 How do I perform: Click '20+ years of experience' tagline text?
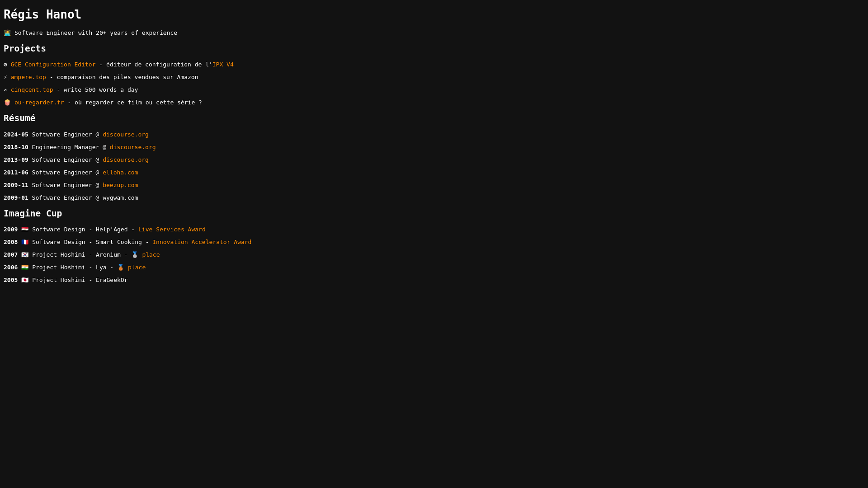137,33
